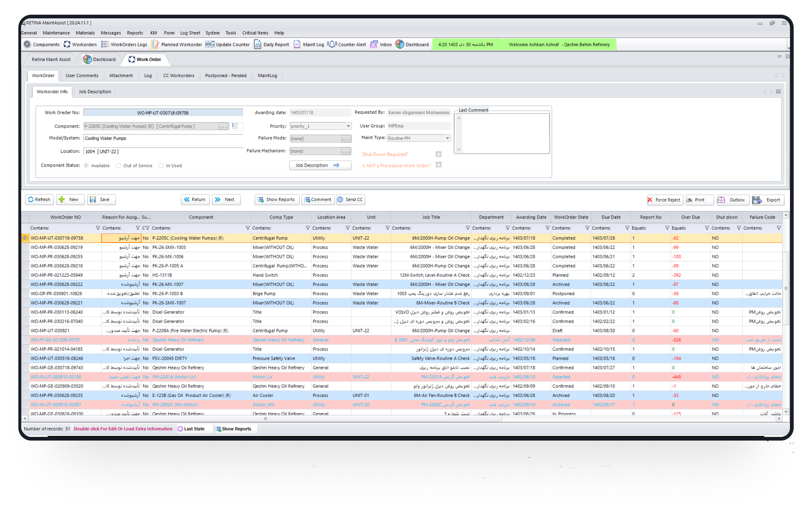This screenshot has height=514, width=812.
Task: Open the Maint Type dropdown
Action: point(447,138)
